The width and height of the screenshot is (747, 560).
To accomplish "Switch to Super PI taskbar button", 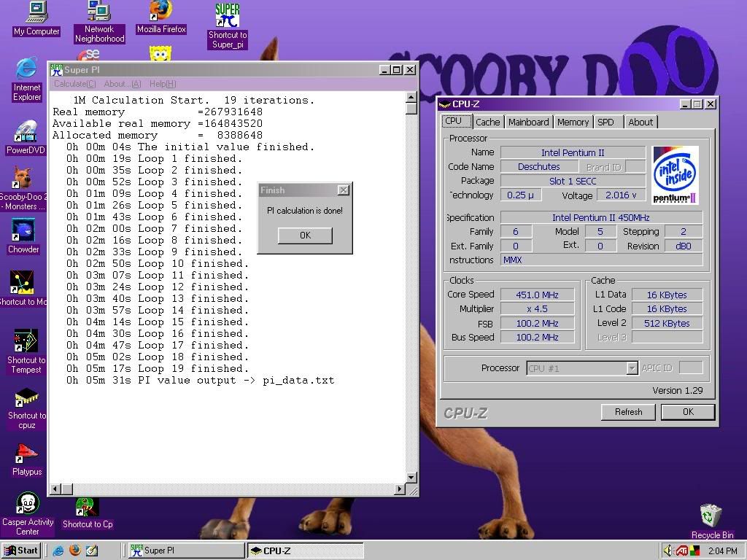I will click(186, 551).
